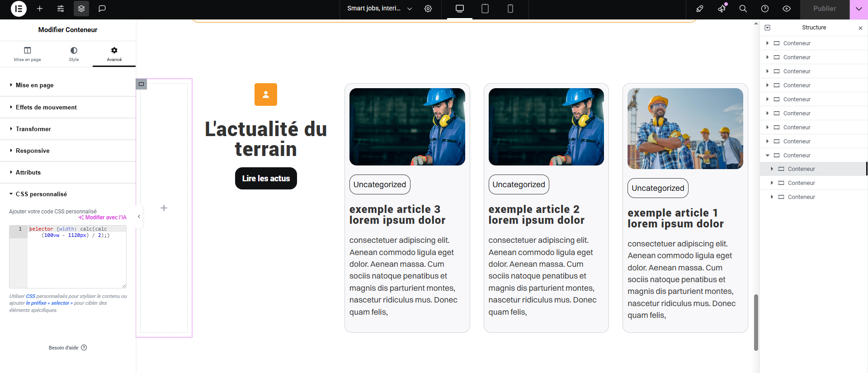Click the plus icon to add element

point(40,9)
